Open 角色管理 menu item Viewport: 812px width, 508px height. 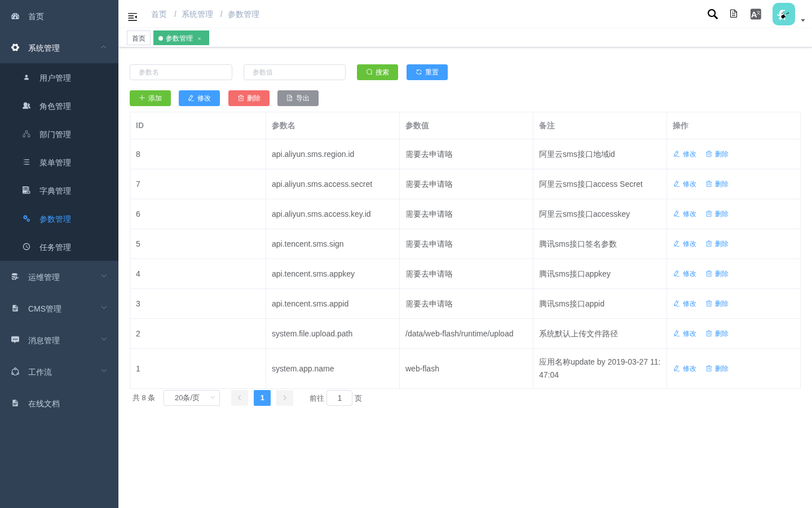point(59,106)
